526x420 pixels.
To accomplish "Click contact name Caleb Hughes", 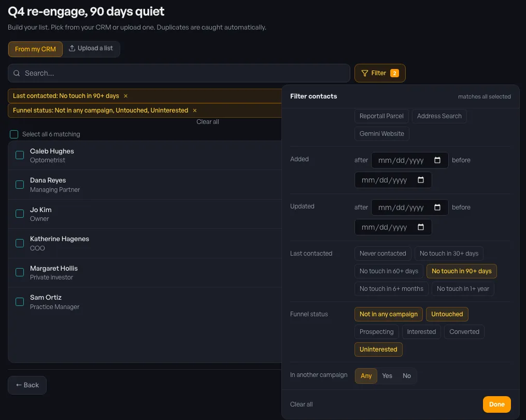I will pyautogui.click(x=52, y=151).
